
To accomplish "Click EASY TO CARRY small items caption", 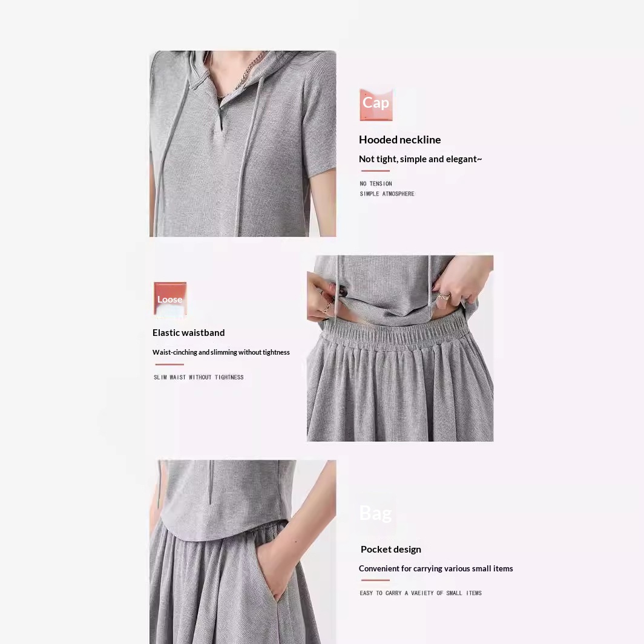I will [421, 593].
